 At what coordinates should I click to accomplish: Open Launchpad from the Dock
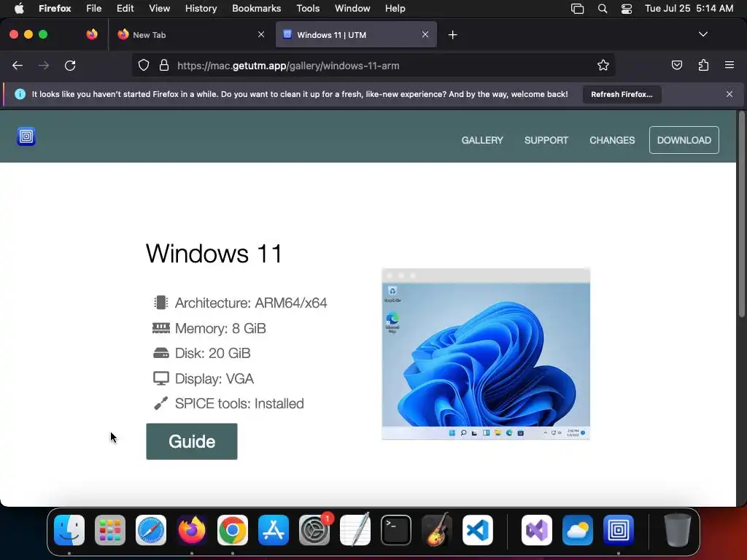pyautogui.click(x=110, y=530)
